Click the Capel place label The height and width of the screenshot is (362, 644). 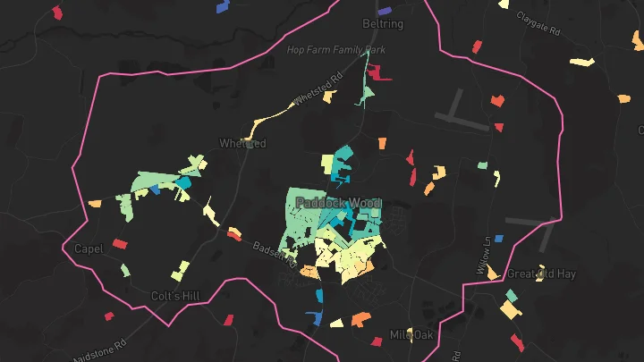tap(89, 248)
